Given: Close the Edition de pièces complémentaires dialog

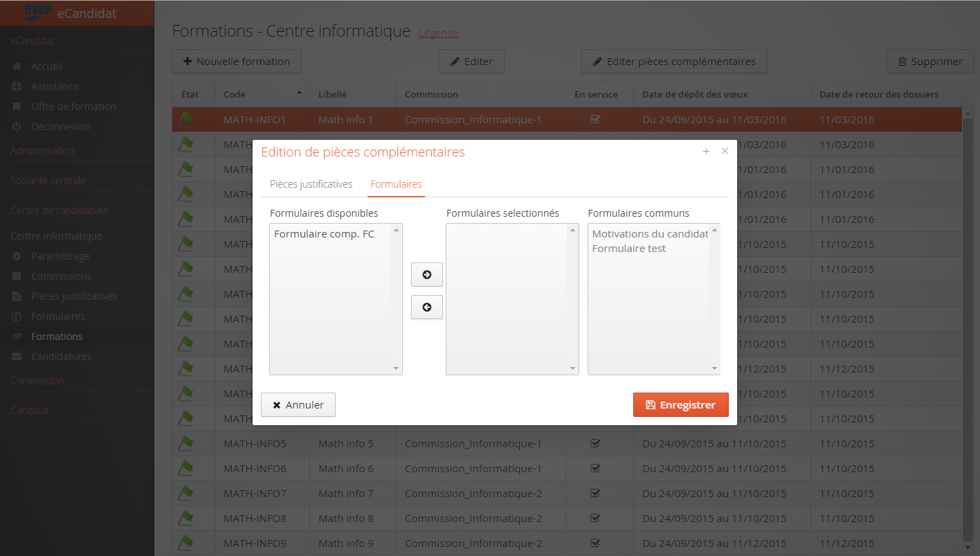Looking at the screenshot, I should click(725, 151).
